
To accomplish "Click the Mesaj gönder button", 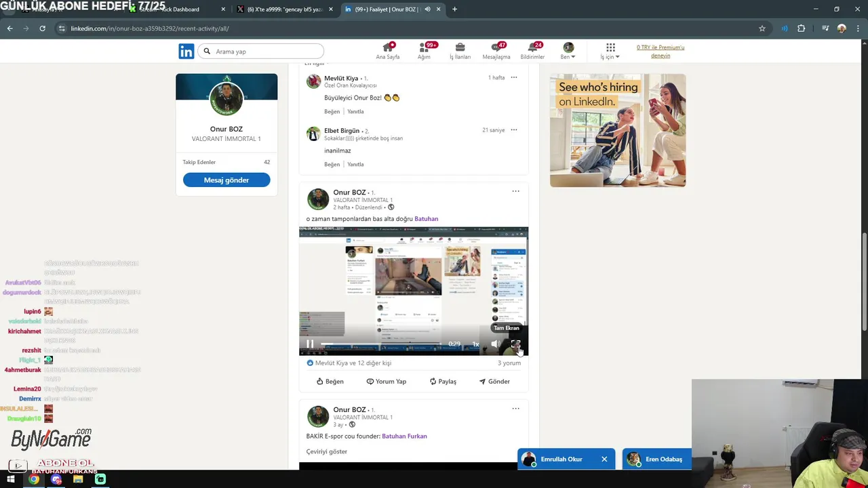I will [x=226, y=180].
